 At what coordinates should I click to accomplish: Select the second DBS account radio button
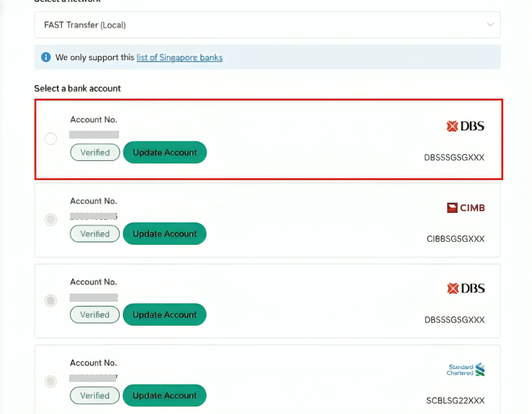point(51,301)
